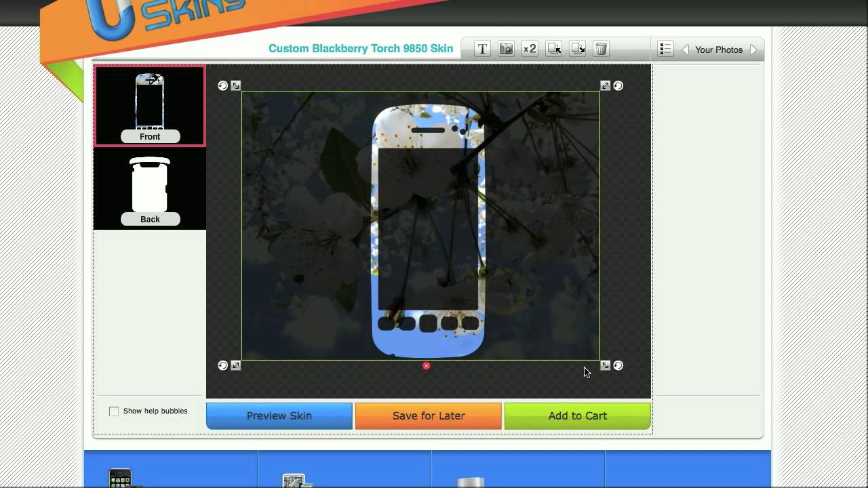Open the camera add-photo tool
This screenshot has height=488, width=868.
[x=506, y=49]
